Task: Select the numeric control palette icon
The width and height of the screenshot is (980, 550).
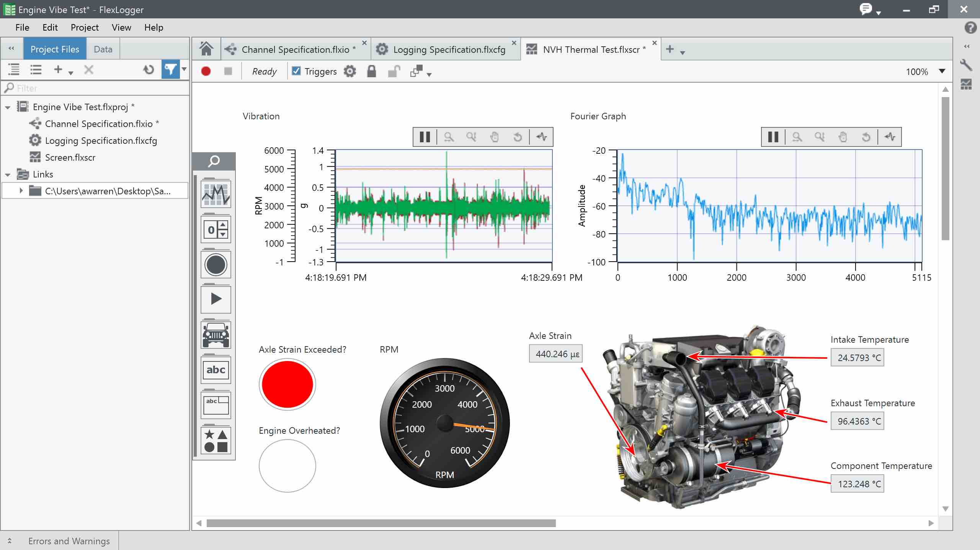Action: coord(216,229)
